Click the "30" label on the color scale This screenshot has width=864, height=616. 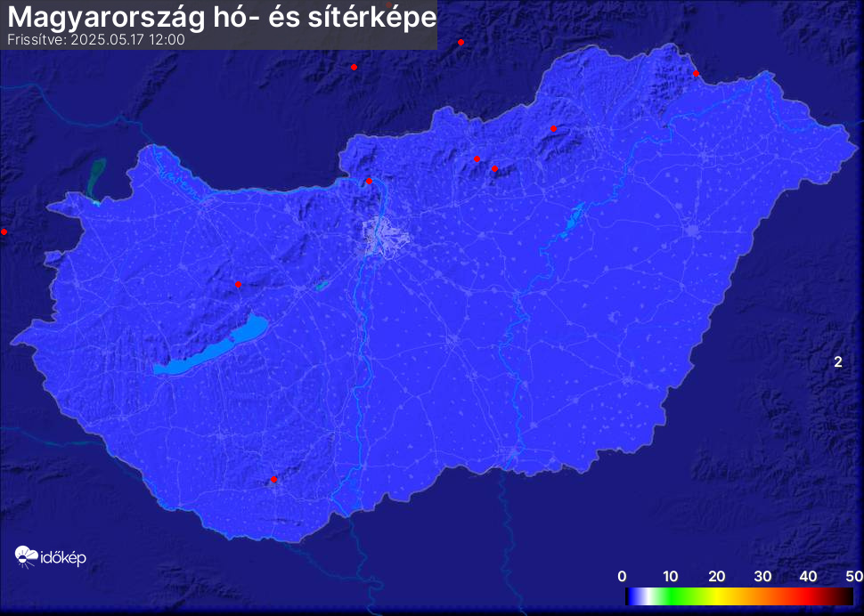click(x=762, y=576)
